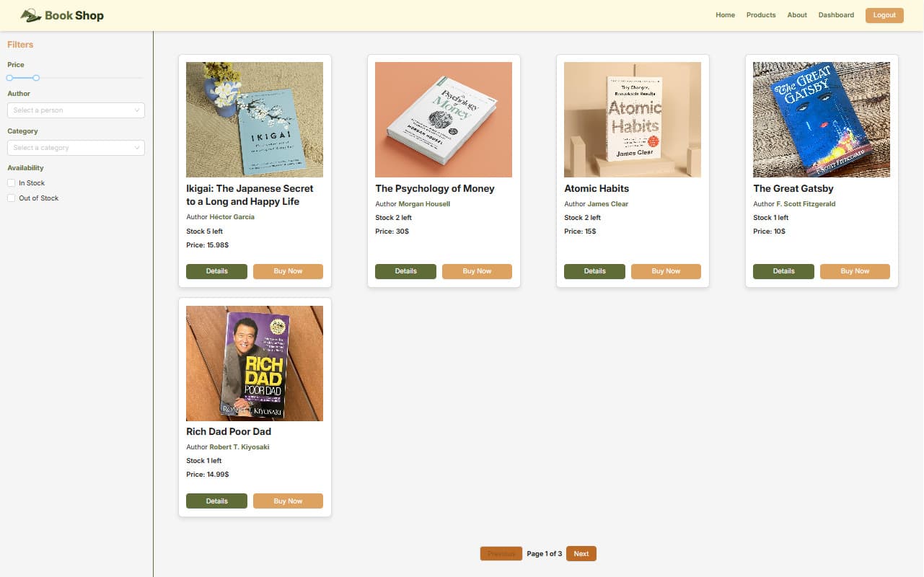Click the Book Shop logo icon
924x577 pixels.
30,15
